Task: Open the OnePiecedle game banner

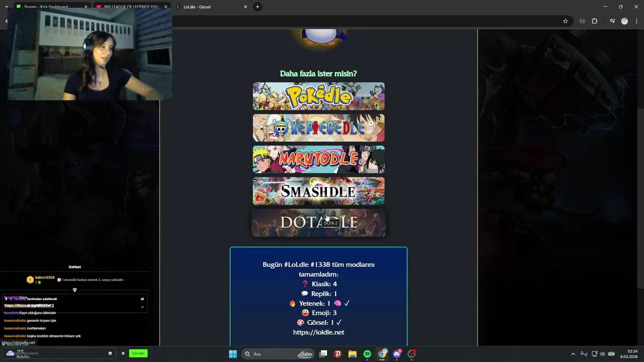Action: coord(318,128)
